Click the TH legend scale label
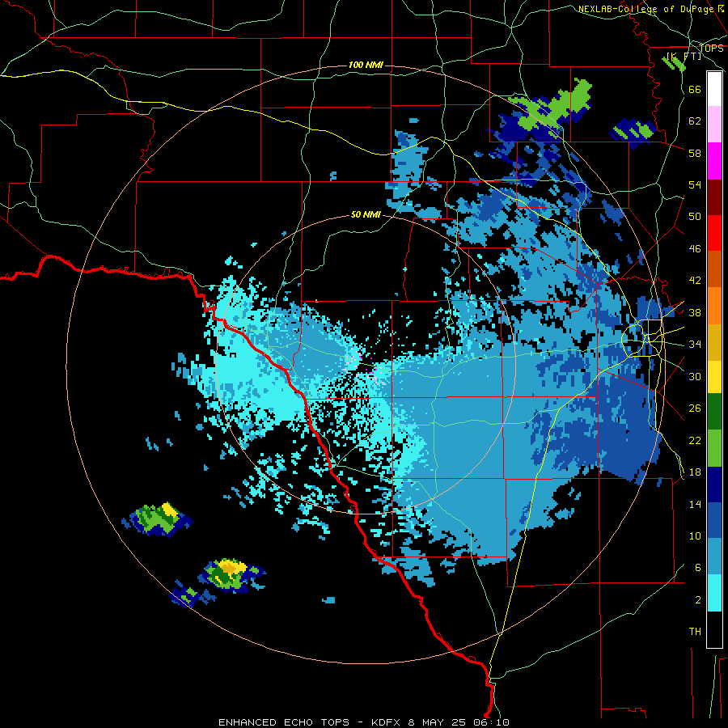Viewport: 728px width, 728px height. 695,631
